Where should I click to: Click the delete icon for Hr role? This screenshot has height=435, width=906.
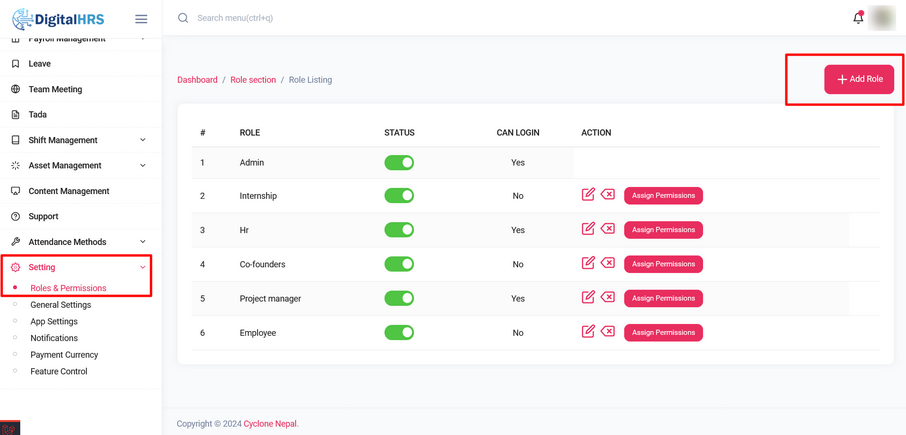(x=608, y=229)
